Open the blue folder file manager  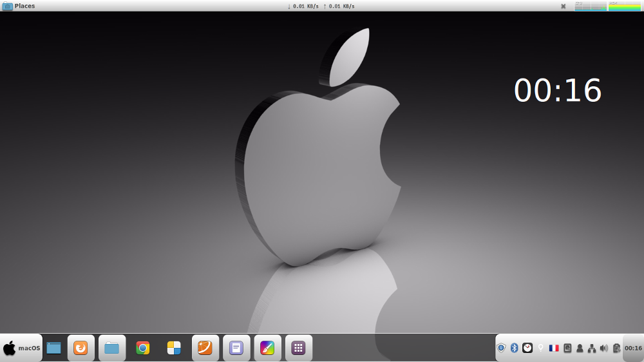pyautogui.click(x=111, y=348)
